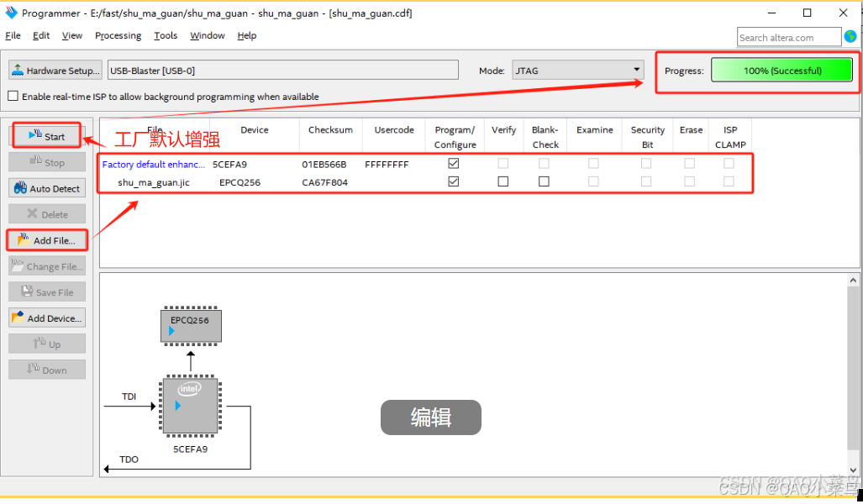The image size is (863, 504).
Task: Toggle Security Bit for Factory default row
Action: click(x=646, y=164)
